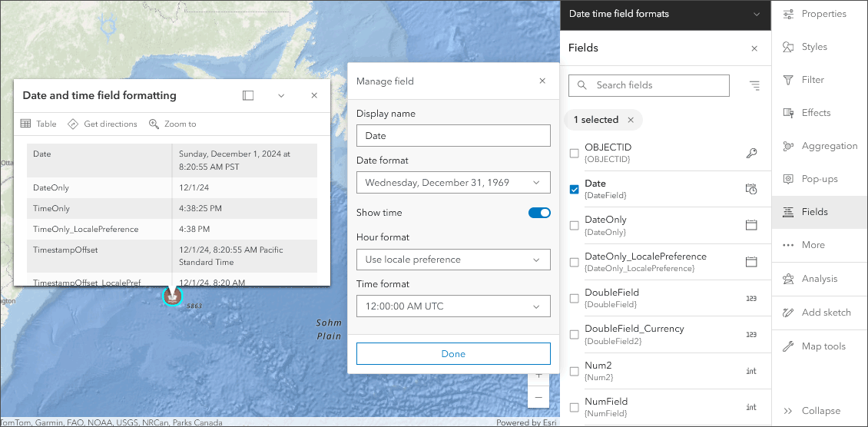Check the DoubleField checkbox
This screenshot has height=427, width=868.
click(x=574, y=298)
